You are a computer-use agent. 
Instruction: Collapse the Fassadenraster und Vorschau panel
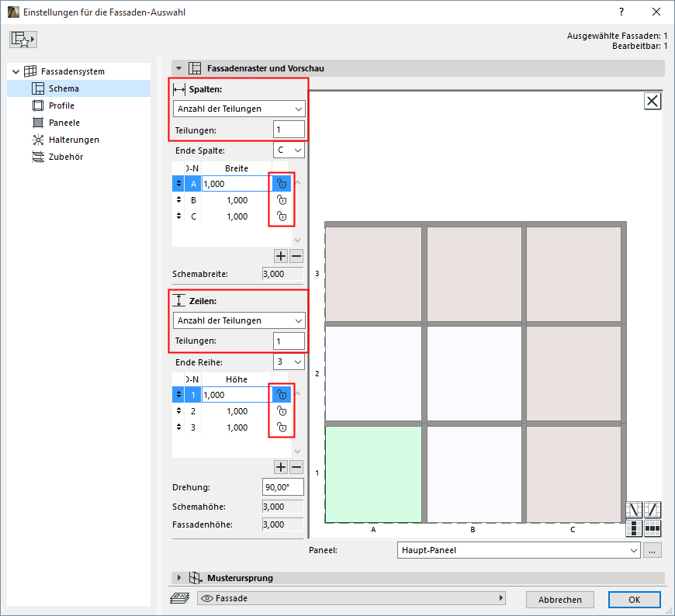click(179, 68)
